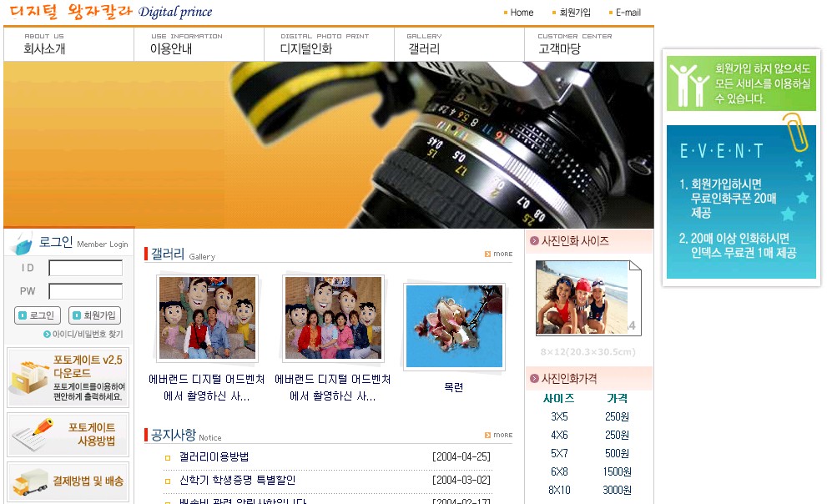Click the second 에버랜드 디지털 어드벤쳐 caption

coord(333,387)
